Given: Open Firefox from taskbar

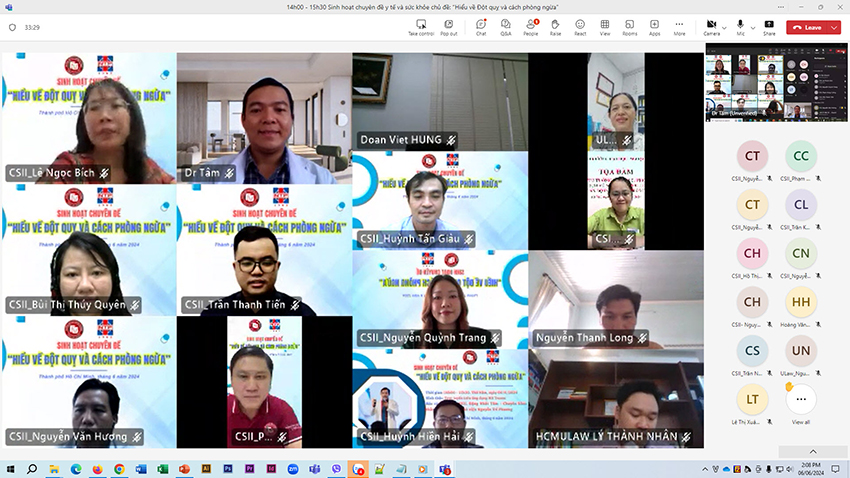Looking at the screenshot, I should point(98,469).
